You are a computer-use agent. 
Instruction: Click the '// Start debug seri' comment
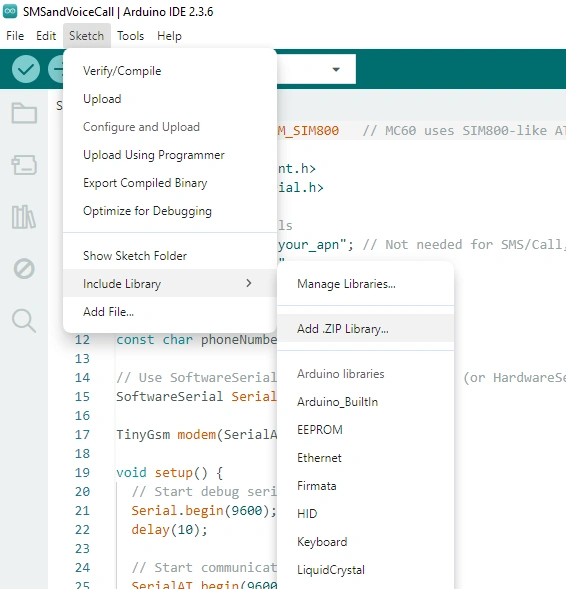(x=204, y=492)
